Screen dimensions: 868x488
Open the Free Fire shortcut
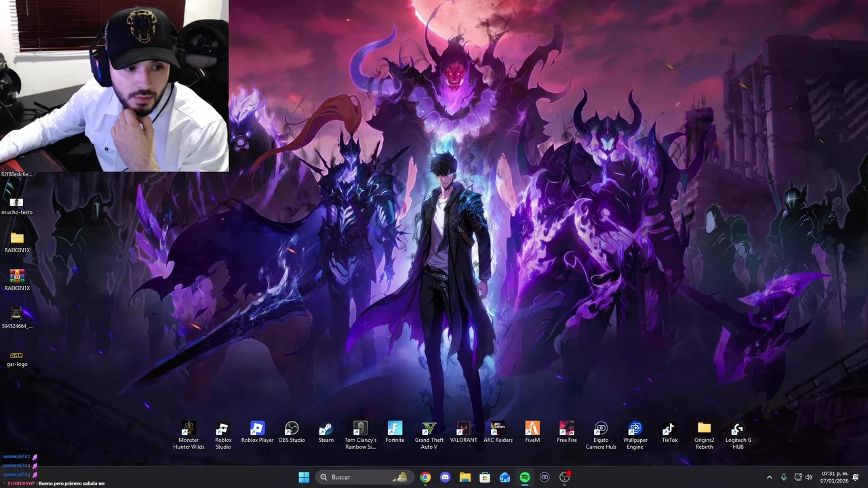coord(567,432)
